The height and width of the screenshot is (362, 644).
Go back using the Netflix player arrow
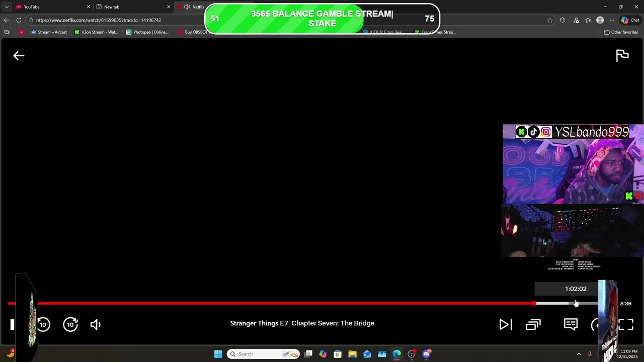[19, 56]
